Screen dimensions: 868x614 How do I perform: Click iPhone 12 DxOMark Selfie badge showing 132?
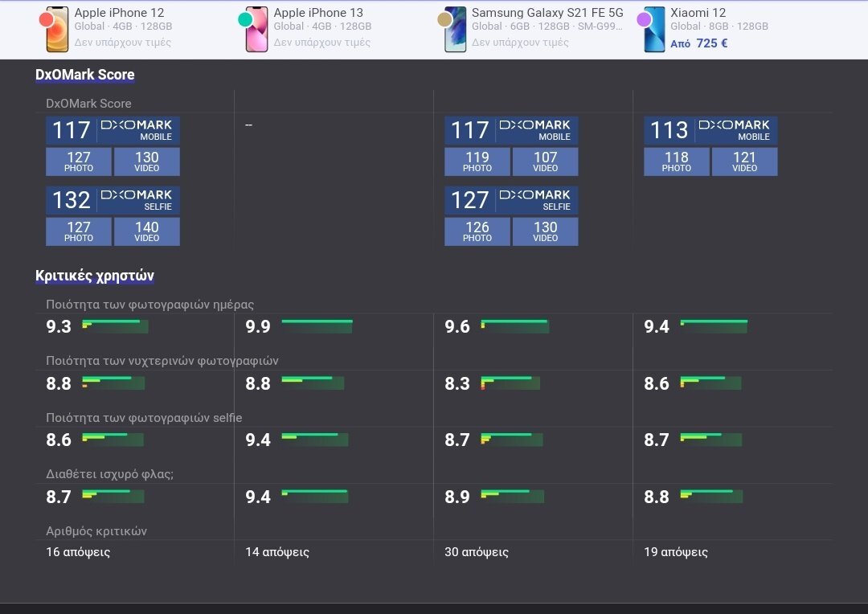[x=113, y=200]
